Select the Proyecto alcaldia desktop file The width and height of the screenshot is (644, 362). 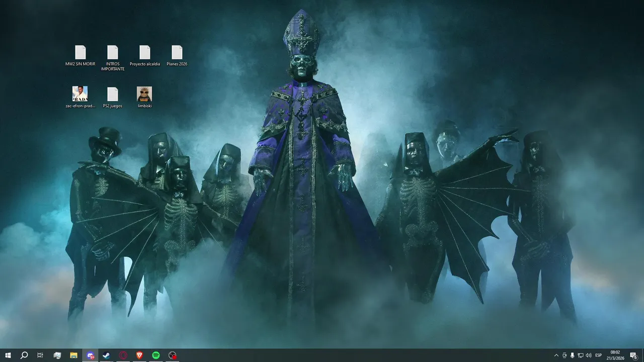pos(145,56)
